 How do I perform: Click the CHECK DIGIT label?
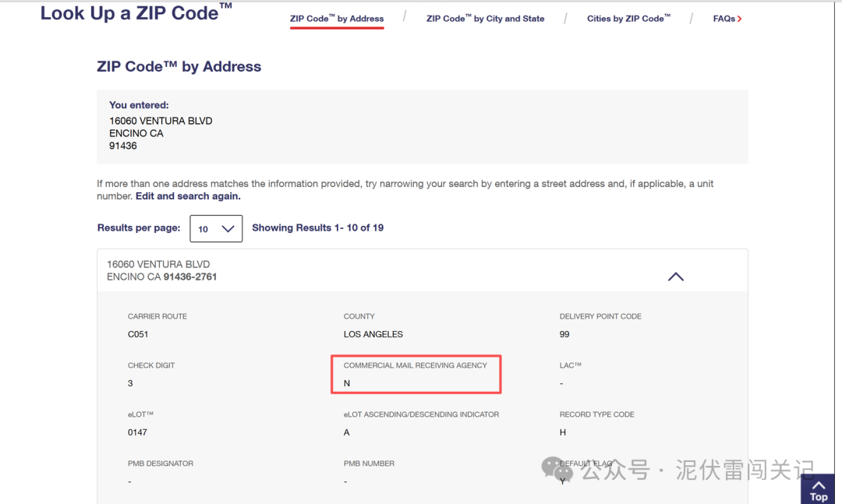tap(151, 365)
